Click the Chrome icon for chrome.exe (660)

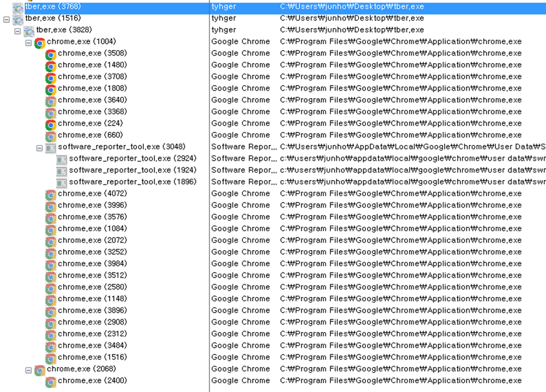[x=51, y=136]
